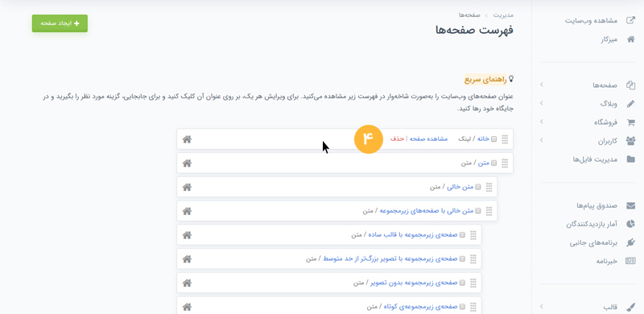This screenshot has height=314, width=644.
Task: Open صندوق پیام‌ها menu item
Action: 597,205
